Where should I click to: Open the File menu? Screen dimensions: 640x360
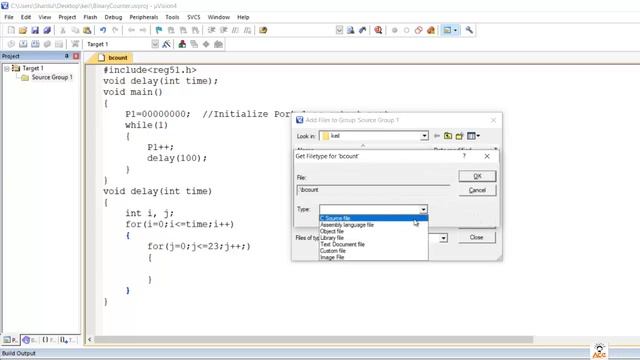(x=9, y=17)
